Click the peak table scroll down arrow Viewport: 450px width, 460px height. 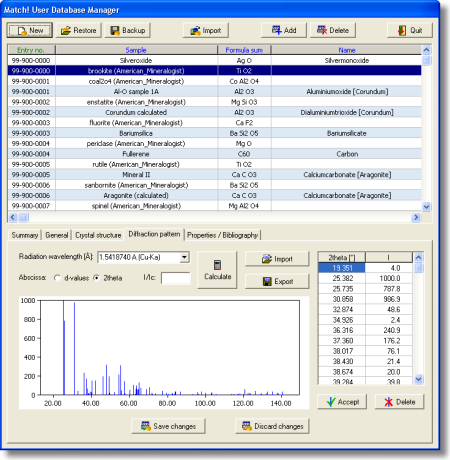pos(419,379)
